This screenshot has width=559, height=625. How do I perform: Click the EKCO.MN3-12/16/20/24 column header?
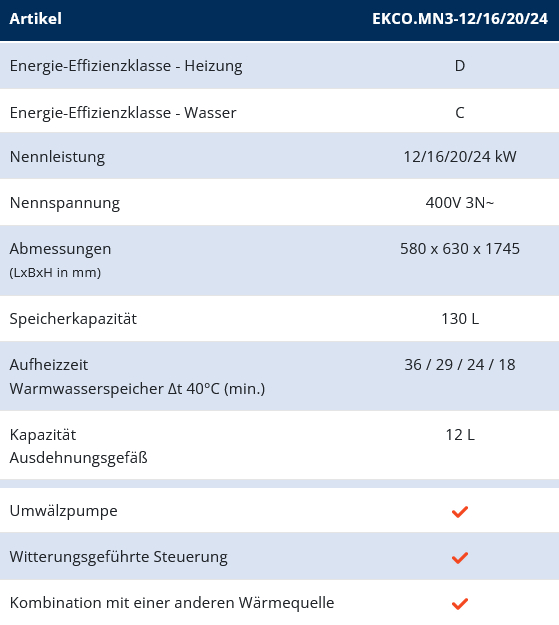[x=460, y=19]
